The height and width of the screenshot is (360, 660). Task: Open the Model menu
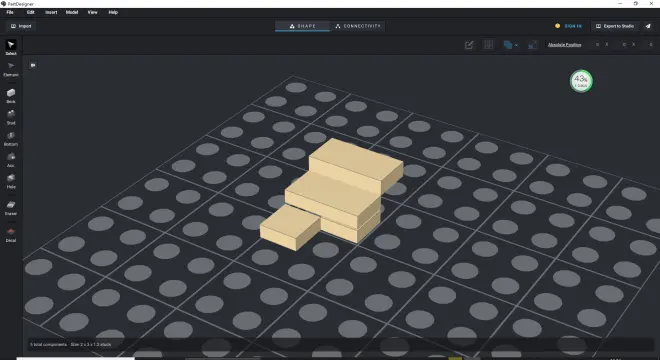72,12
